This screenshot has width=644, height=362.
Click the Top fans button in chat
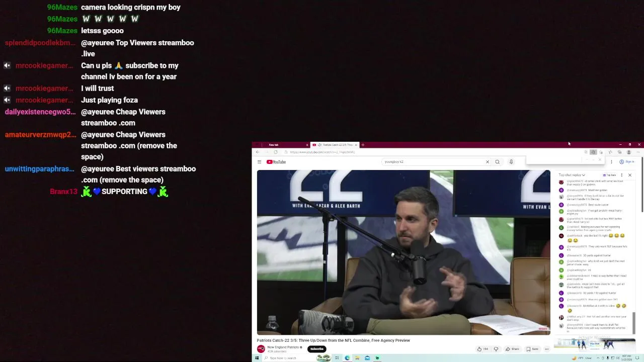[x=610, y=175]
